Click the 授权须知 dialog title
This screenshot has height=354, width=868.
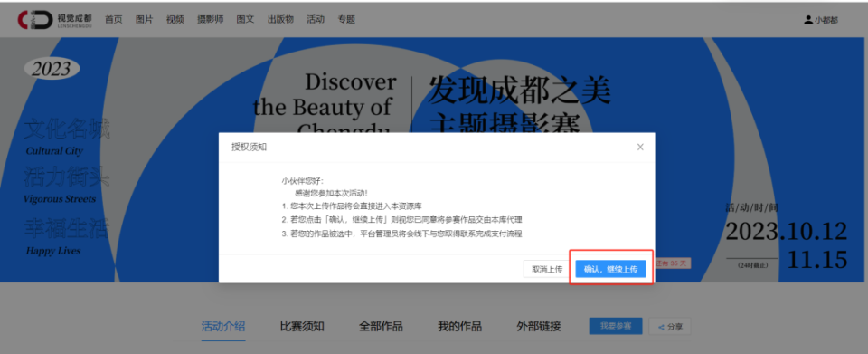click(250, 148)
